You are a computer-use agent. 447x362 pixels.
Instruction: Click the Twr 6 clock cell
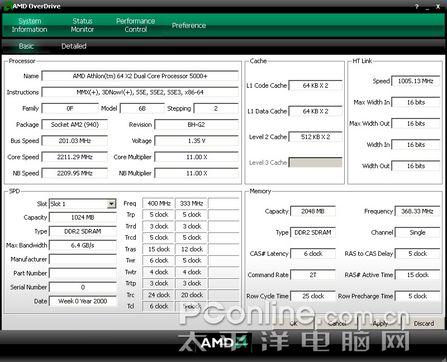(159, 260)
